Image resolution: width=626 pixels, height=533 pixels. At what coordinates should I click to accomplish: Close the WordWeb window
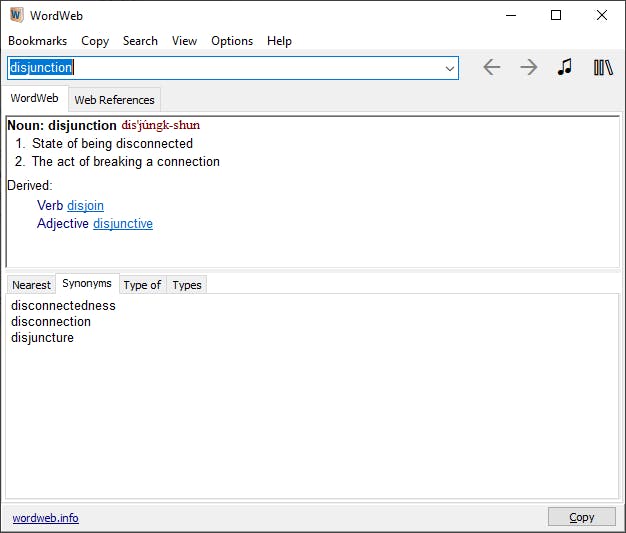pyautogui.click(x=602, y=16)
